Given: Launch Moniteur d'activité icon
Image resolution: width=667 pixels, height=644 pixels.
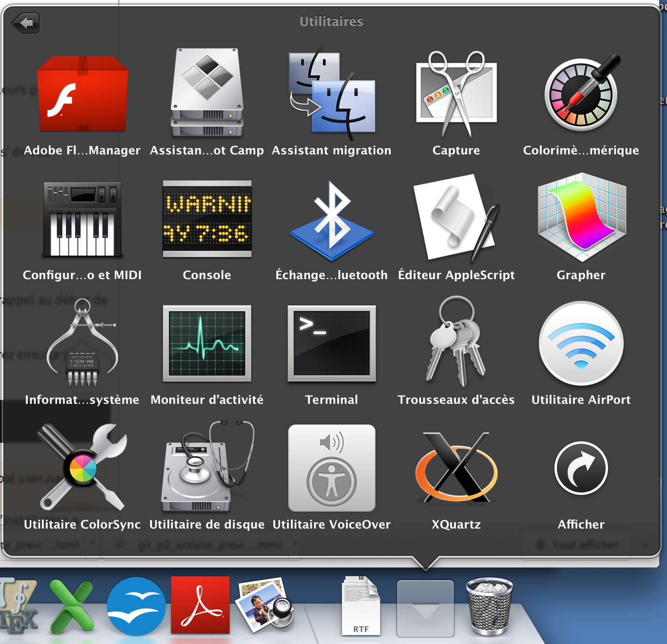Looking at the screenshot, I should point(207,343).
